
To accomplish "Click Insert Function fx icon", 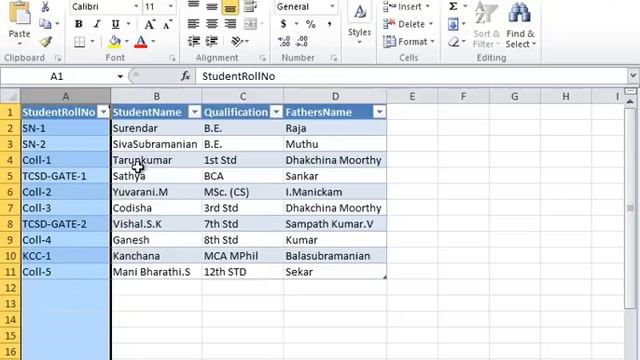I will click(186, 76).
